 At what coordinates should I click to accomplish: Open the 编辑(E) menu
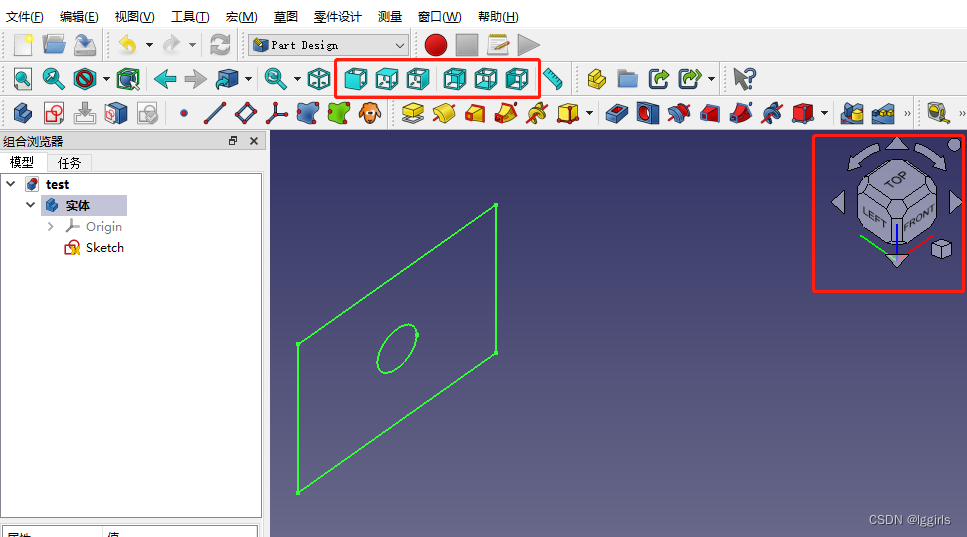(x=79, y=17)
